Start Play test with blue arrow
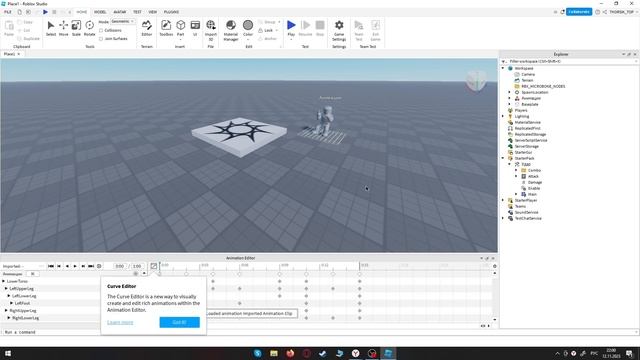Screen dimensions: 640x360 [291, 28]
